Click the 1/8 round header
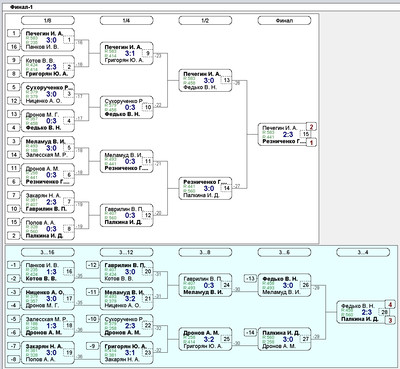 [x=48, y=21]
